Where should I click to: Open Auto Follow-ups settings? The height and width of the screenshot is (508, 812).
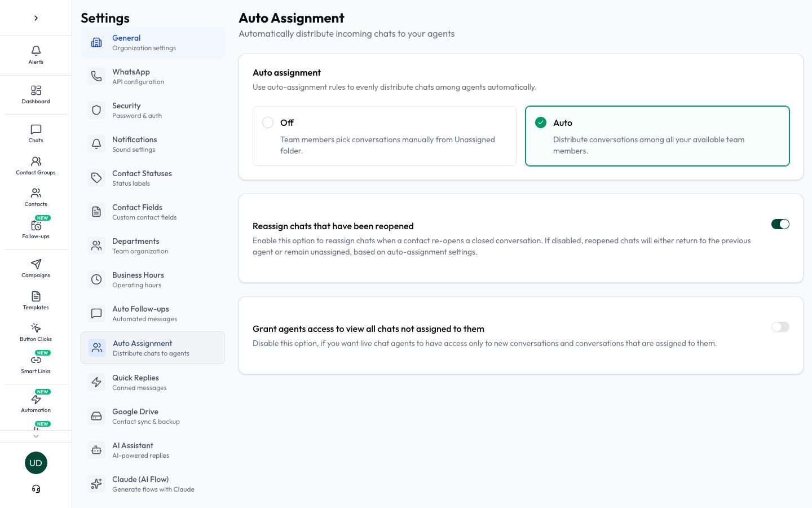tap(153, 313)
